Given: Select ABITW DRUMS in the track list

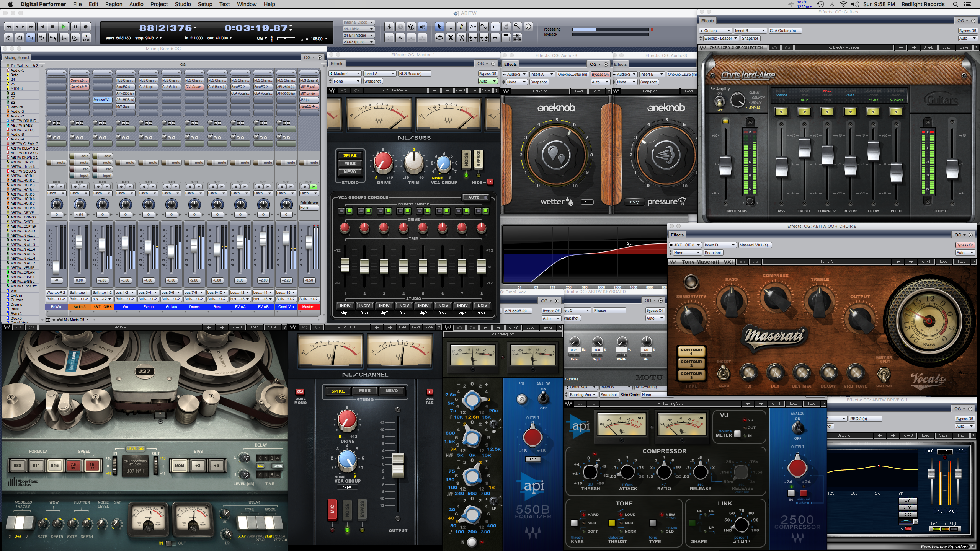Looking at the screenshot, I should coord(23,121).
